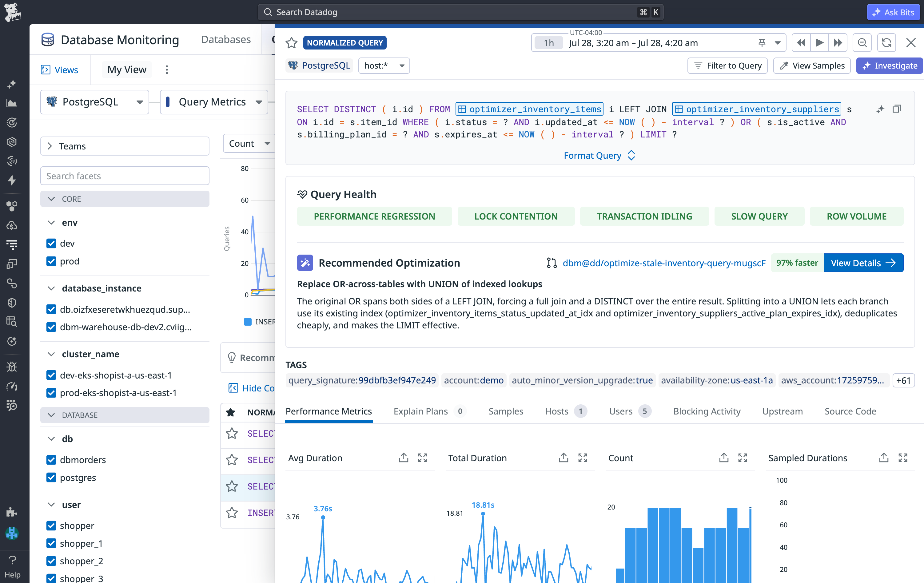
Task: Expand Sampled Durations graph to fullscreen
Action: pos(903,458)
